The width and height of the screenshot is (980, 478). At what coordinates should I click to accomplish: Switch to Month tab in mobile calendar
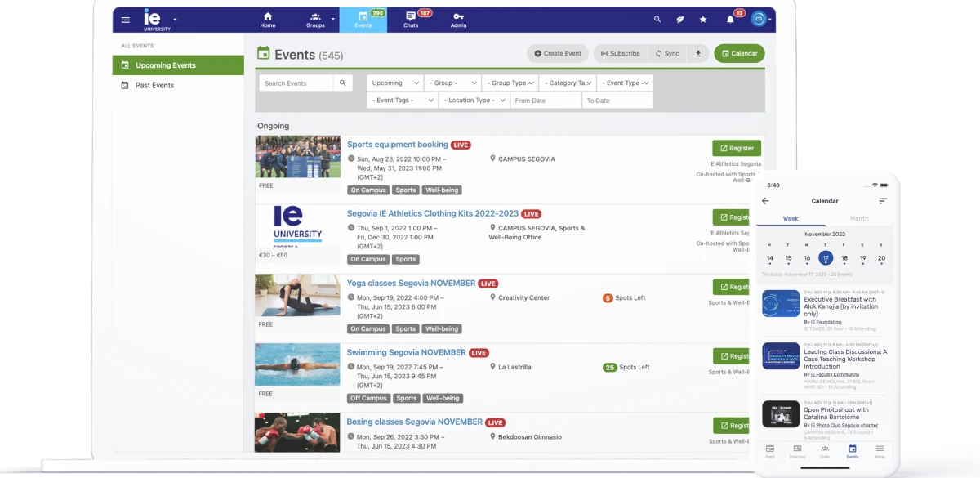click(859, 219)
